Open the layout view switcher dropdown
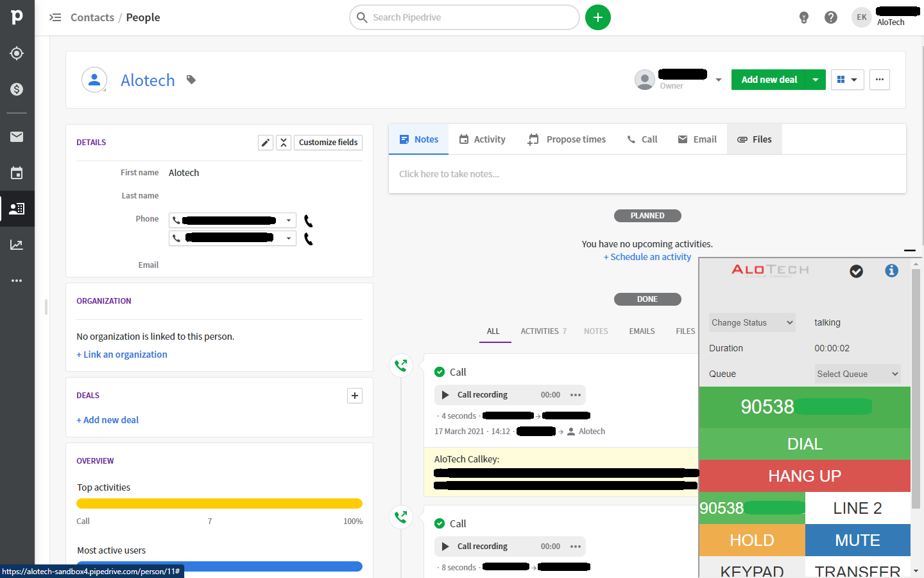924x578 pixels. click(848, 80)
